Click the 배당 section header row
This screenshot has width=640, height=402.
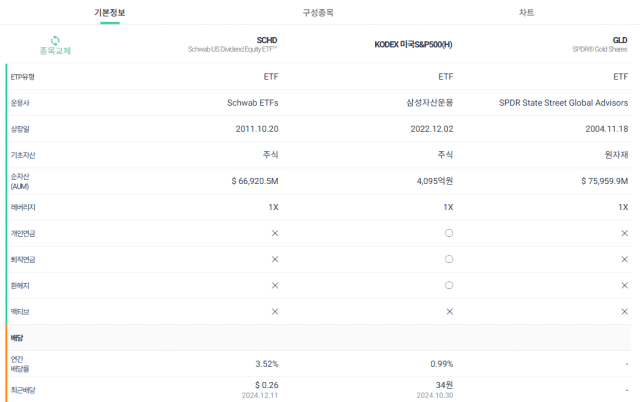point(319,338)
